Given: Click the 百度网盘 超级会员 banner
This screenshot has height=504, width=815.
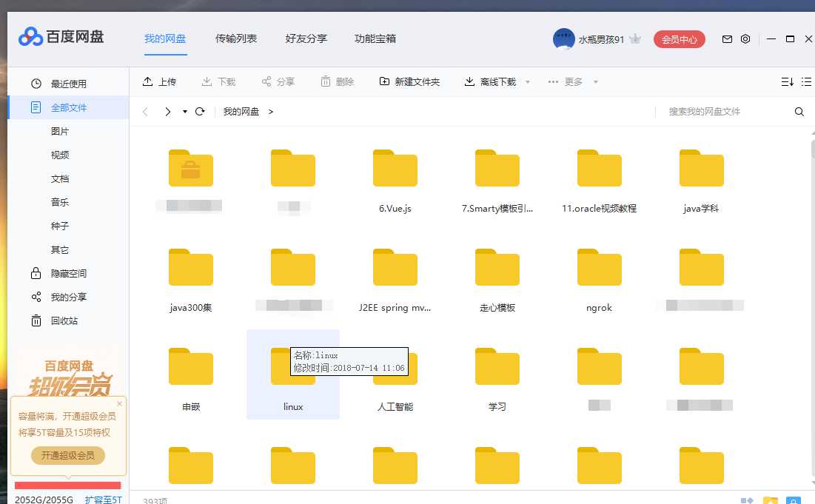Looking at the screenshot, I should tap(69, 378).
